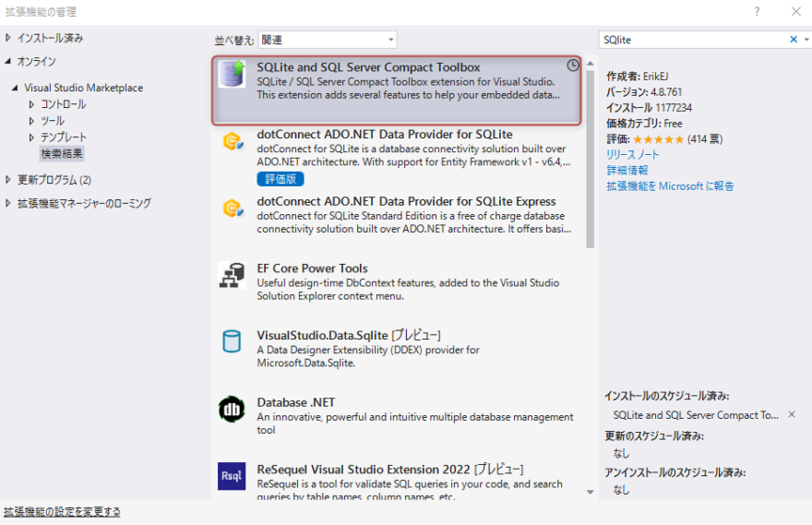Screen dimensions: 812x525
Task: Select 検索結果 in the tree
Action: [62, 154]
